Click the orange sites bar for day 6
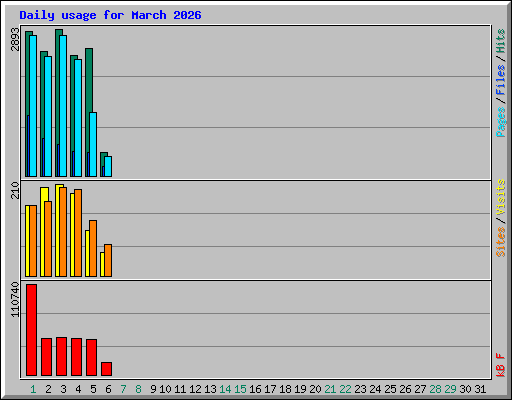Viewport: 512px width, 400px height. (108, 260)
